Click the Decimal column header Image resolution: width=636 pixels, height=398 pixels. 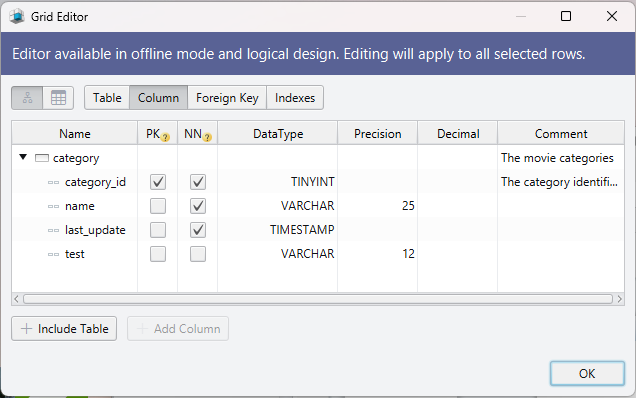pos(458,134)
